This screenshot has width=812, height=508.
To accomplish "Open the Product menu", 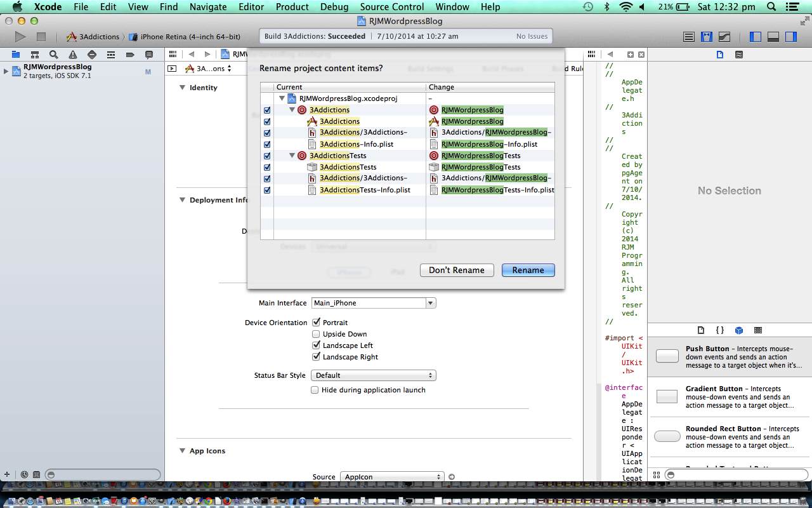I will (292, 7).
